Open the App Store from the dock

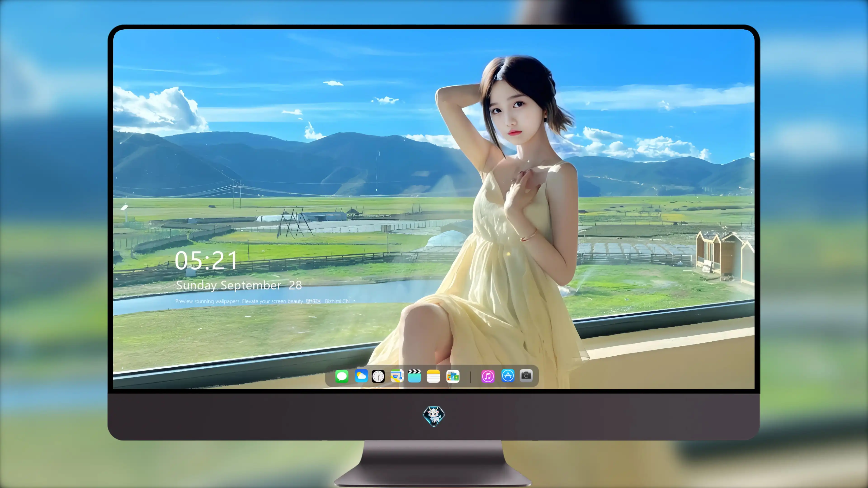point(508,375)
